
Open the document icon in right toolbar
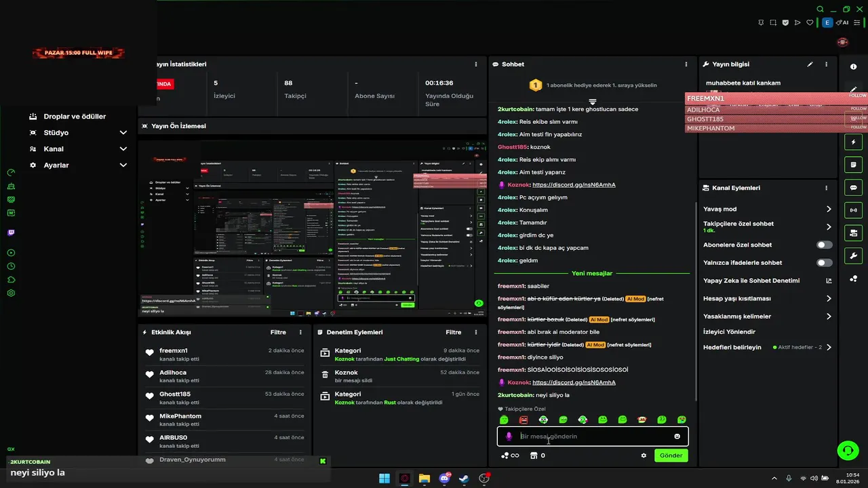(x=854, y=165)
